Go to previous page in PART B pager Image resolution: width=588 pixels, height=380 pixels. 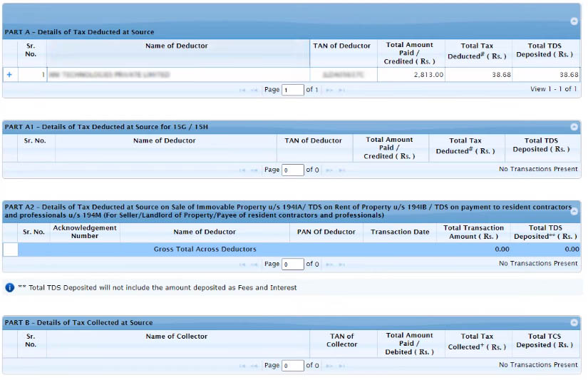(254, 366)
